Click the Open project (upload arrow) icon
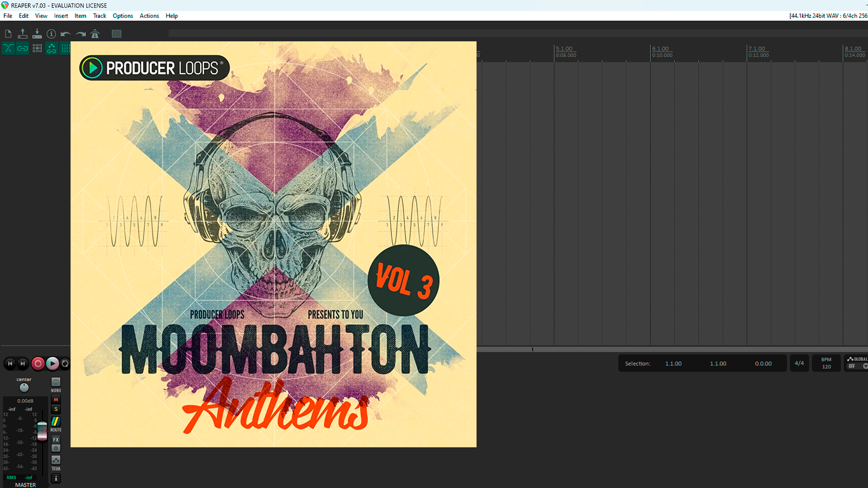 coord(23,34)
